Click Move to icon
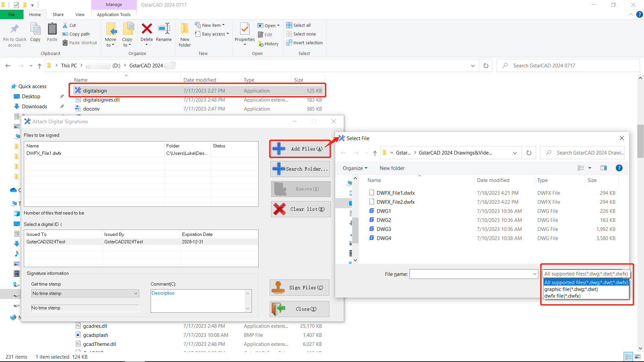Screen dimensions: 644x362 click(111, 29)
